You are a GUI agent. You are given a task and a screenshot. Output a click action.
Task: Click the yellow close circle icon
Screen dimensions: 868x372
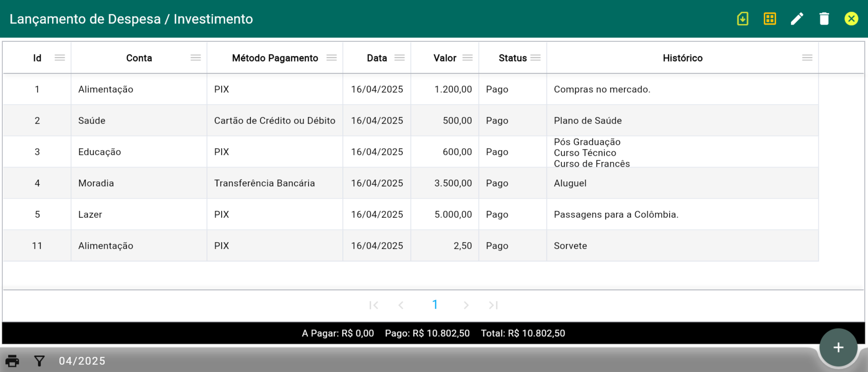(851, 19)
